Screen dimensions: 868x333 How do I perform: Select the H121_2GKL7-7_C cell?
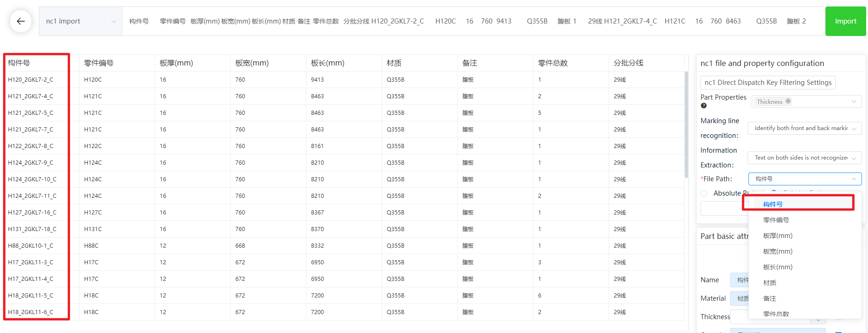[x=41, y=130]
